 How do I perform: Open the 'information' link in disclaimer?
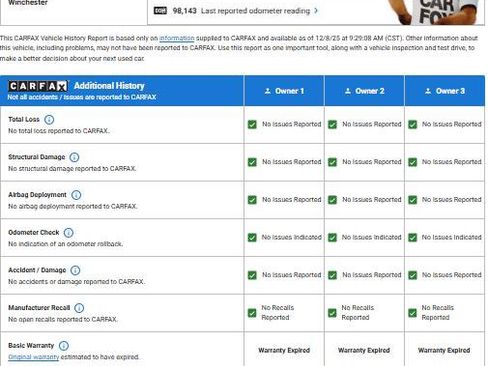pyautogui.click(x=177, y=38)
